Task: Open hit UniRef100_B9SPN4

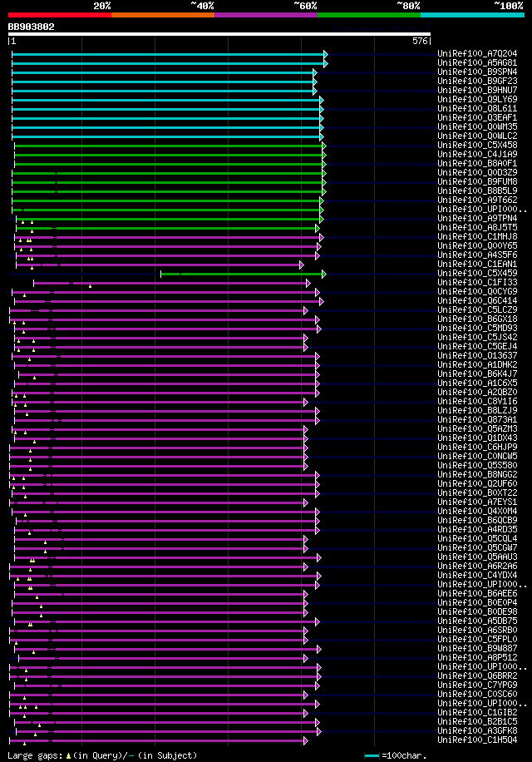Action: tap(477, 72)
